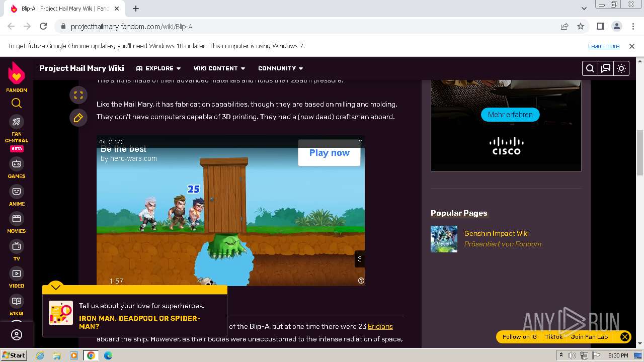Image resolution: width=644 pixels, height=362 pixels.
Task: Open Chrome three-dot menu
Action: 632,26
